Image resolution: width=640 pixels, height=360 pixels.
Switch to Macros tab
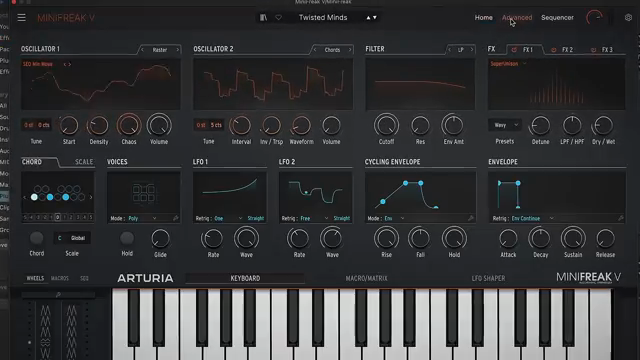pos(60,278)
